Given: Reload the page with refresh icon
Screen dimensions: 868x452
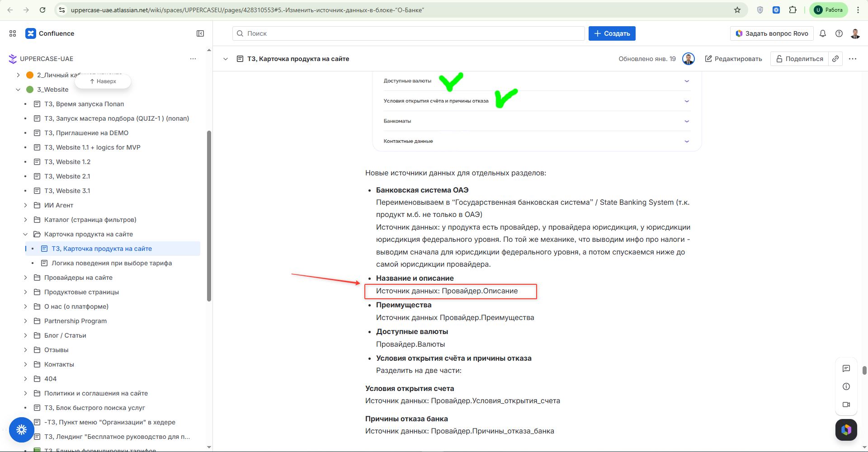Looking at the screenshot, I should point(42,10).
